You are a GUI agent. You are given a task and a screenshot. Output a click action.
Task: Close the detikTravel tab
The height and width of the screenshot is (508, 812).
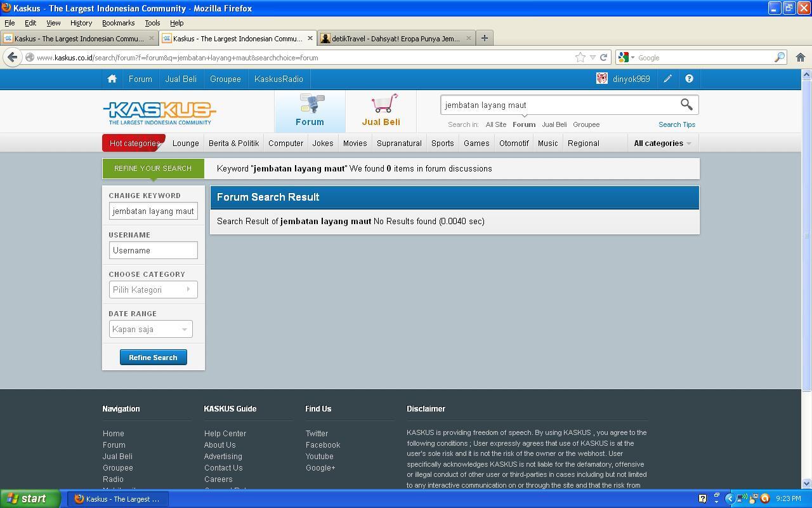[x=469, y=38]
